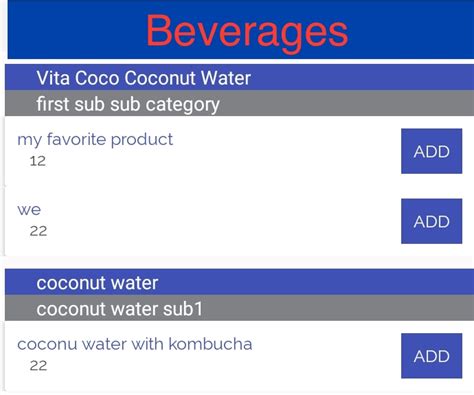Click the gray first sub sub category bar

239,103
